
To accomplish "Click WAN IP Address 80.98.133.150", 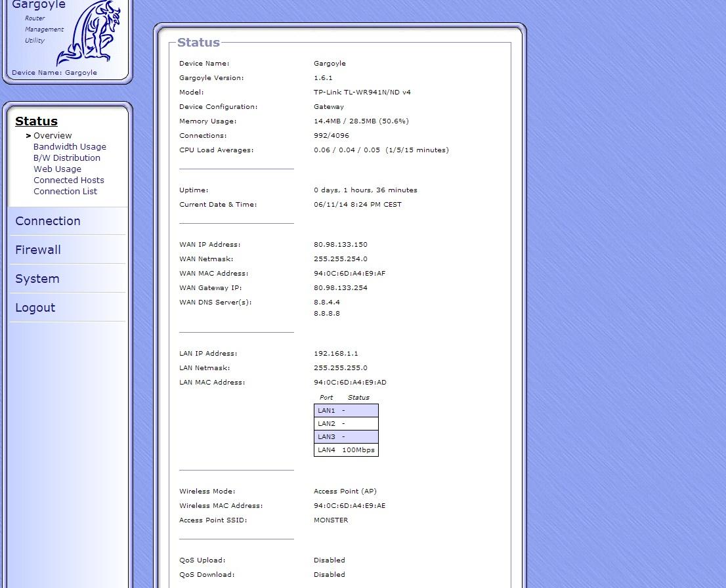I will click(x=340, y=245).
